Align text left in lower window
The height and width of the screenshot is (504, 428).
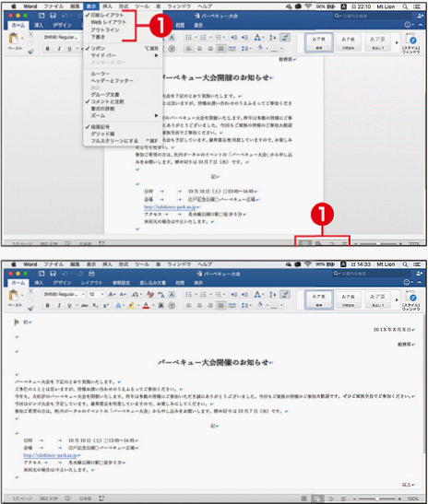click(x=189, y=305)
